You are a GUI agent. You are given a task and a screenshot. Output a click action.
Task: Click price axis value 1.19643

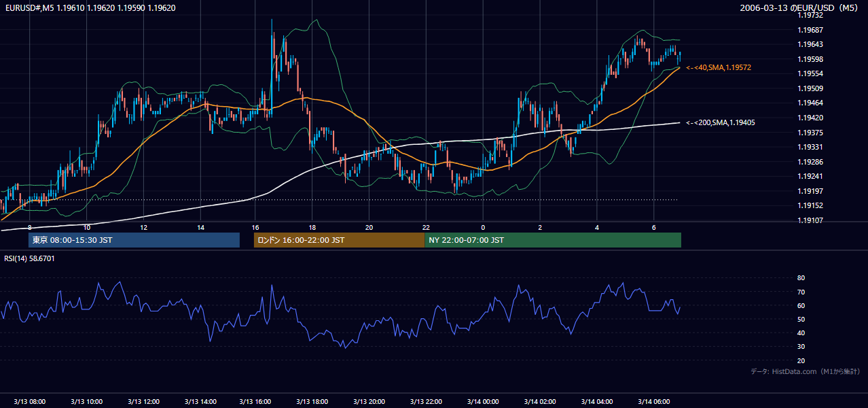tap(810, 45)
